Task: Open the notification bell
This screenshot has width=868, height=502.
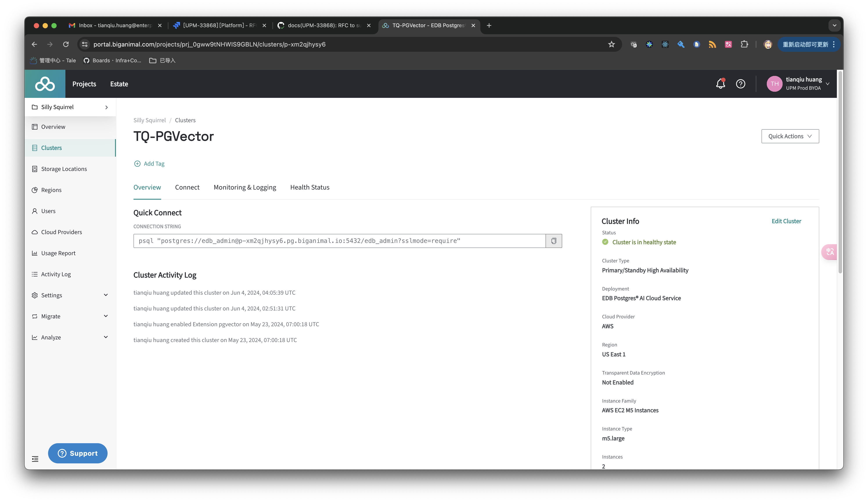Action: point(720,84)
